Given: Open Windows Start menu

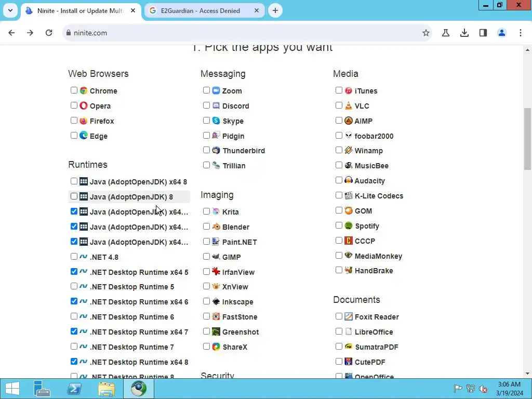Looking at the screenshot, I should pyautogui.click(x=12, y=389).
